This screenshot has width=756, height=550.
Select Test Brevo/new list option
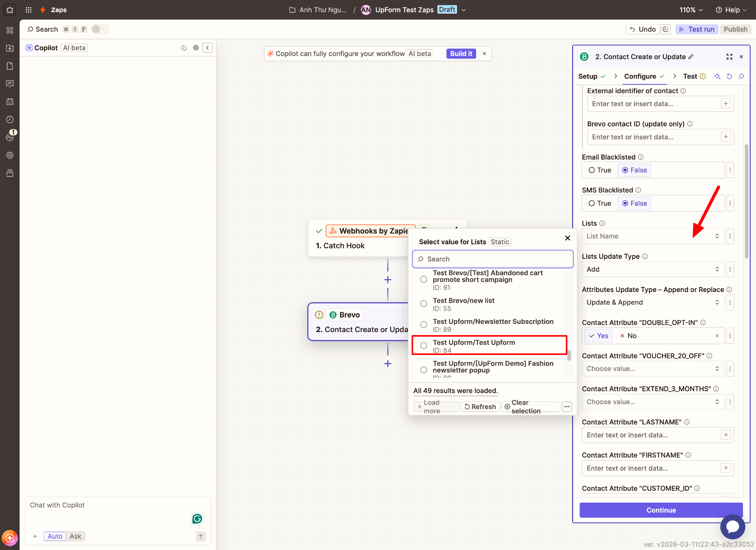click(x=489, y=304)
